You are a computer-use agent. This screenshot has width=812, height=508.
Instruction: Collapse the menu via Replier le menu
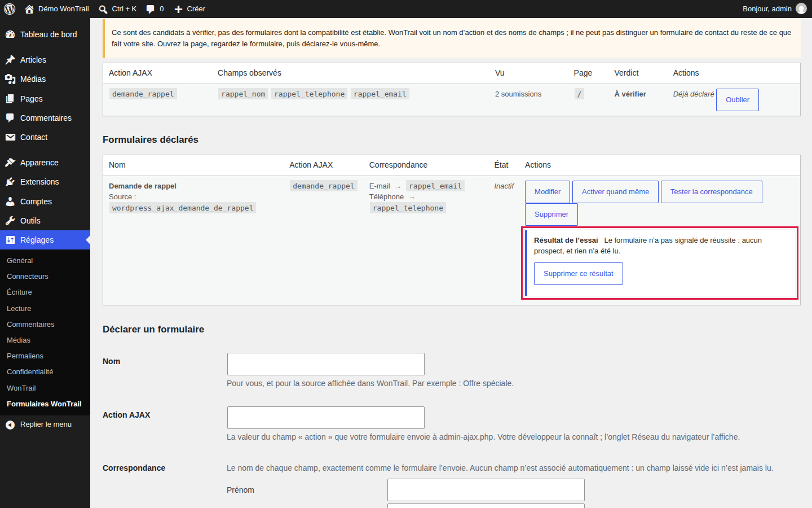point(45,424)
